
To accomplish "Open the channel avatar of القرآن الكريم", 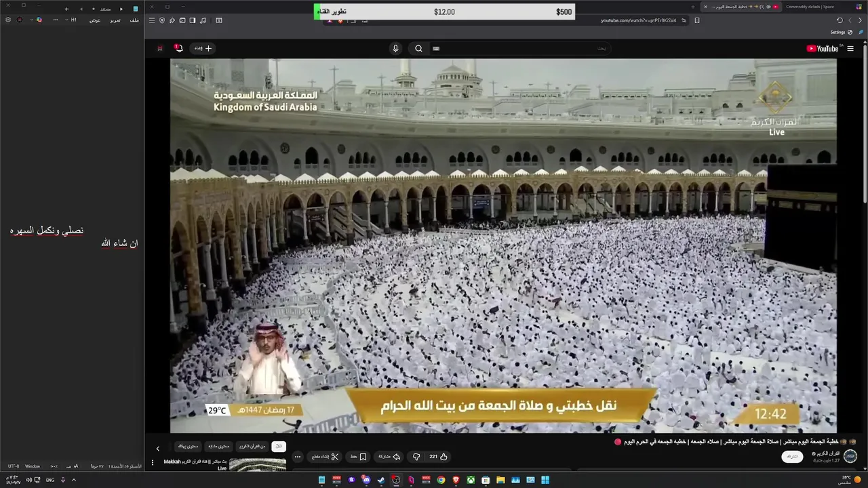I will pyautogui.click(x=850, y=456).
